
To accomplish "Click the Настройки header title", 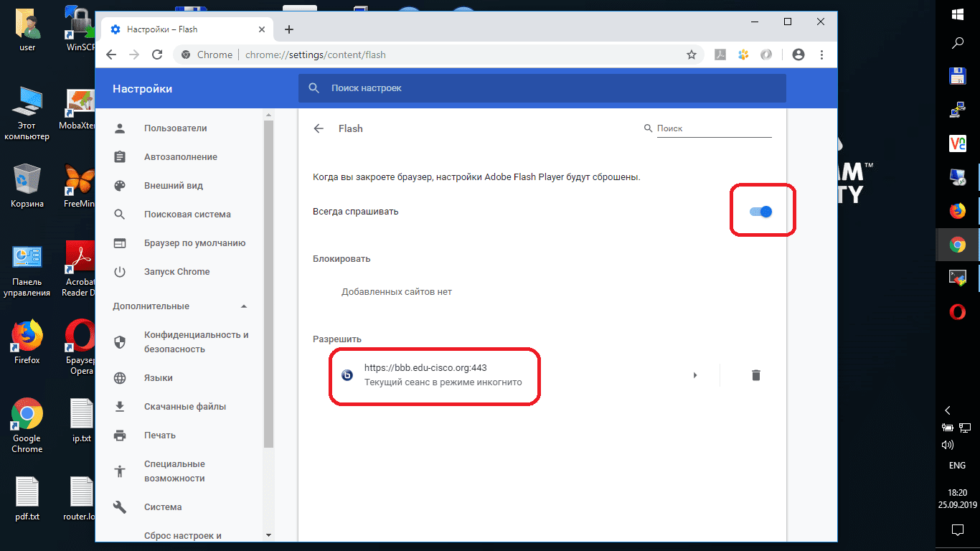I will coord(142,89).
